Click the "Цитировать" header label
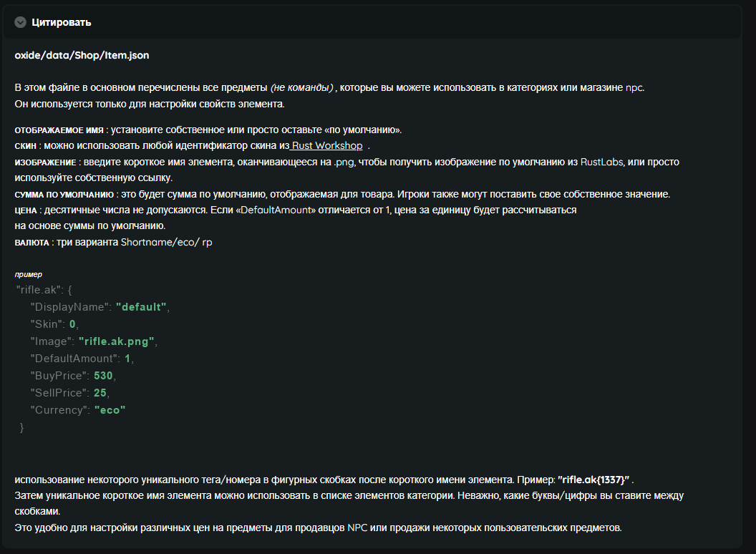Viewport: 756px width, 554px height. [x=61, y=22]
